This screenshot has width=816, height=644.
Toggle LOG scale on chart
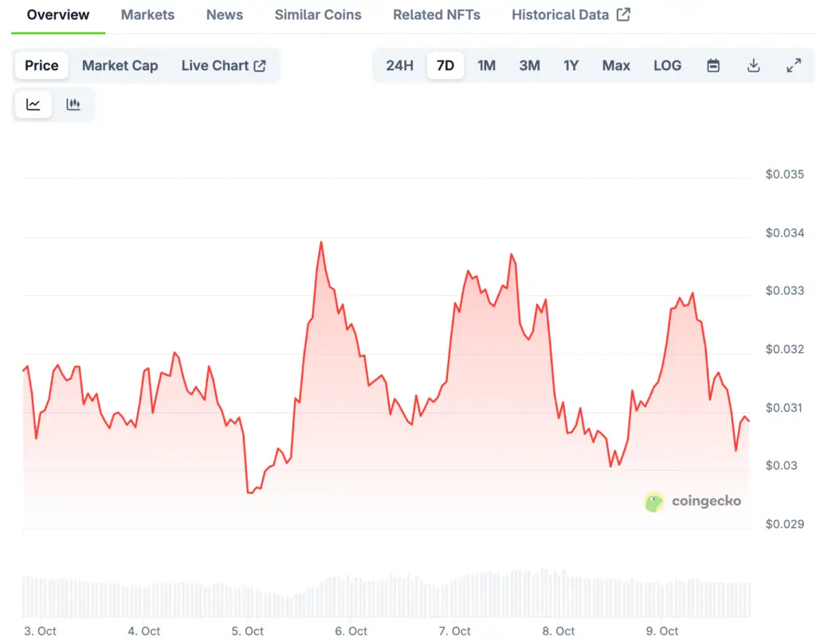pos(667,65)
